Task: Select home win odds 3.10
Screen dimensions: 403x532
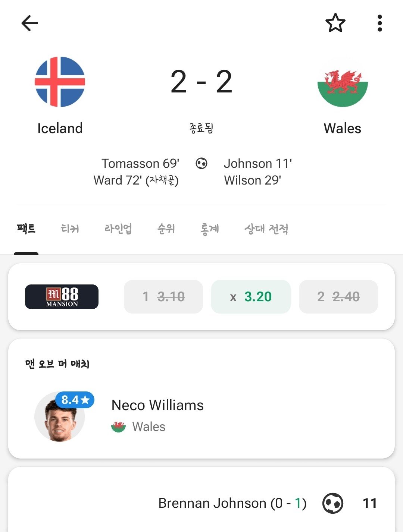Action: [x=163, y=297]
